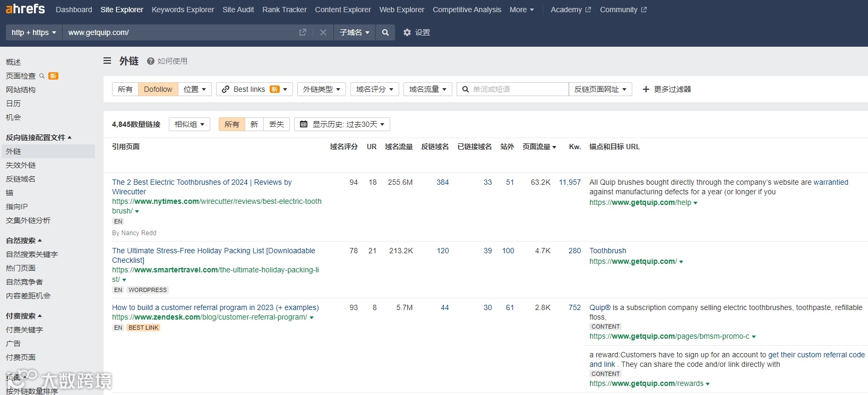Show only 丢失 links

pyautogui.click(x=277, y=124)
